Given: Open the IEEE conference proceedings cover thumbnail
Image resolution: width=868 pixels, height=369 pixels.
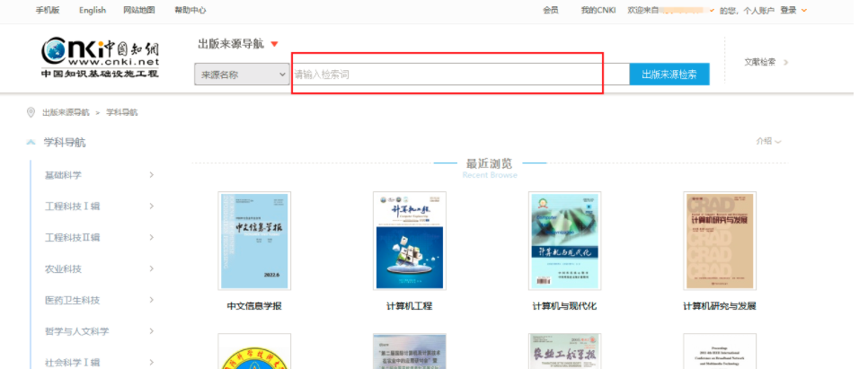Looking at the screenshot, I should point(720,351).
